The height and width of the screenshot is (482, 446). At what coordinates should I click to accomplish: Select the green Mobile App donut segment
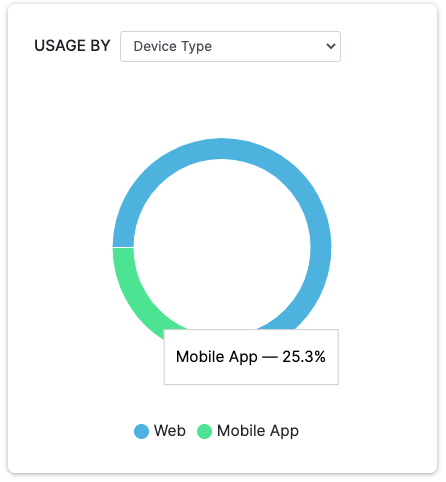point(132,293)
